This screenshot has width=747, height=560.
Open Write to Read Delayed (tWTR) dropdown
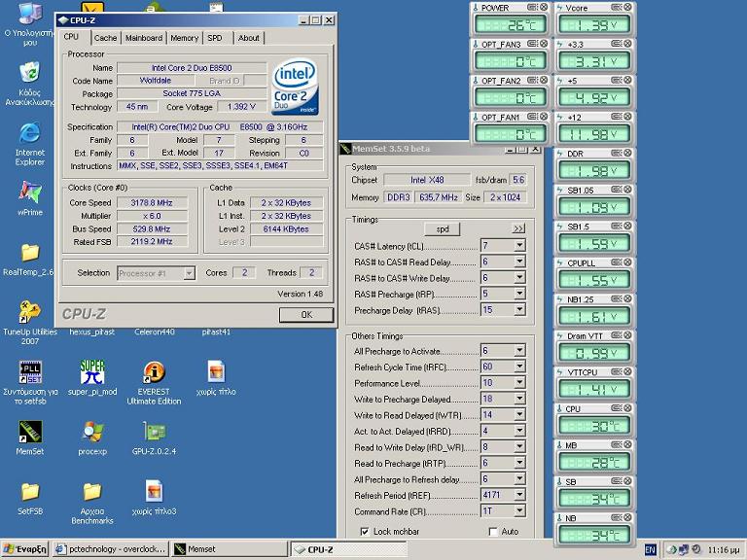(519, 415)
